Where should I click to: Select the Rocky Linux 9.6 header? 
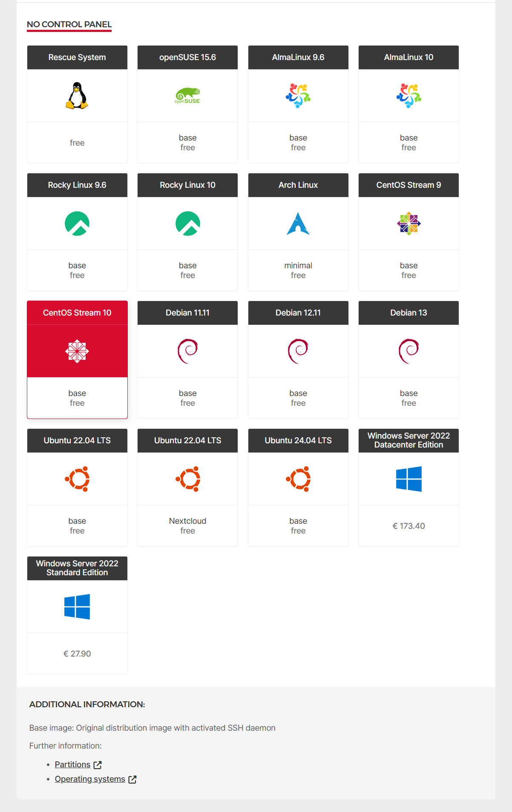tap(77, 185)
